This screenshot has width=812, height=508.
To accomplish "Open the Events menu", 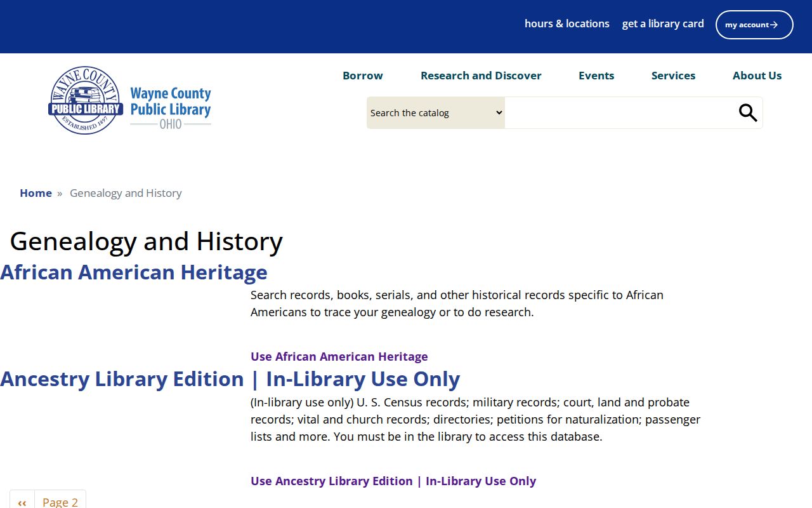I will pyautogui.click(x=596, y=76).
